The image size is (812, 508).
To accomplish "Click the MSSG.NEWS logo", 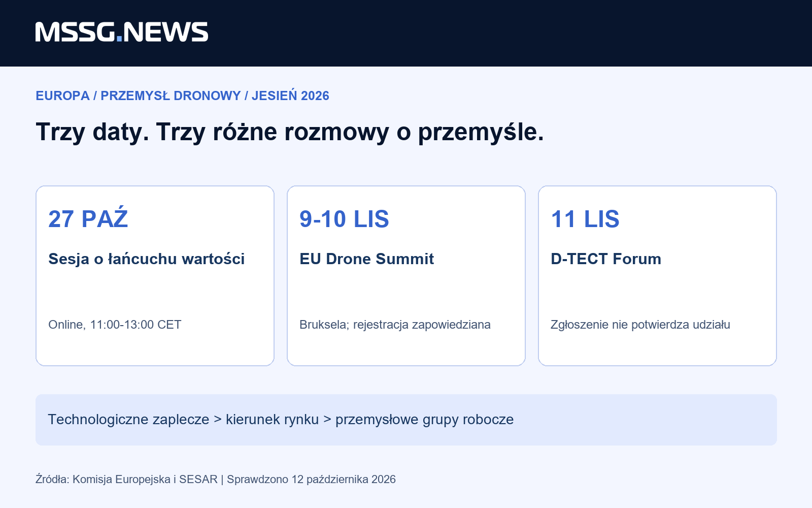I will [x=122, y=32].
